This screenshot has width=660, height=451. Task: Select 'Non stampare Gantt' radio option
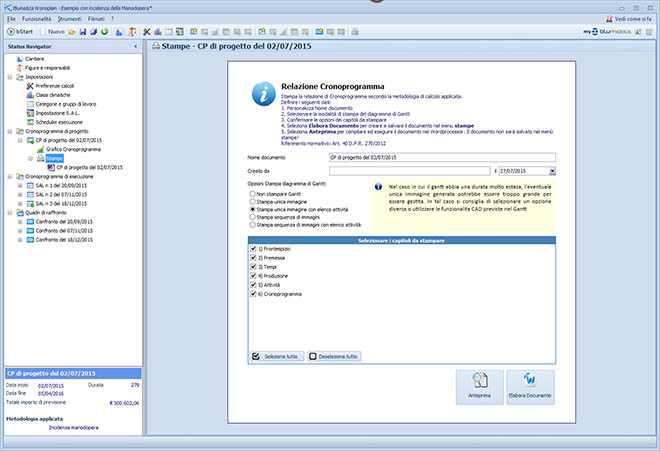[x=254, y=191]
